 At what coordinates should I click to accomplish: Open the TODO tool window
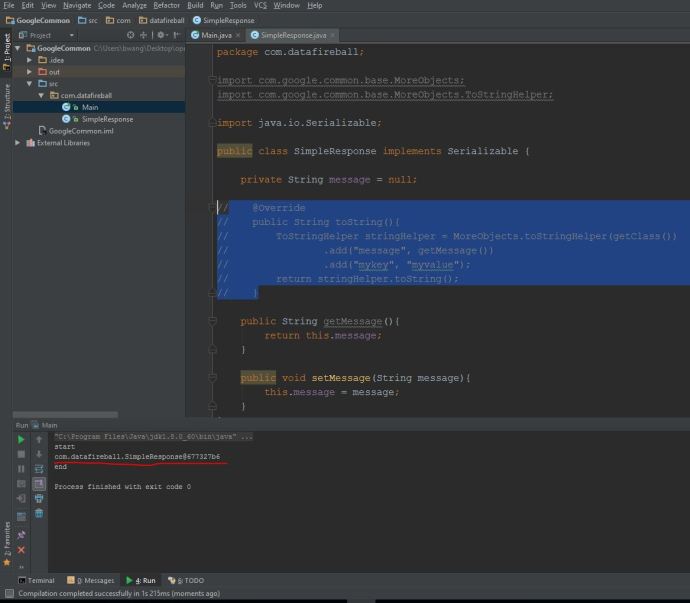coord(188,580)
